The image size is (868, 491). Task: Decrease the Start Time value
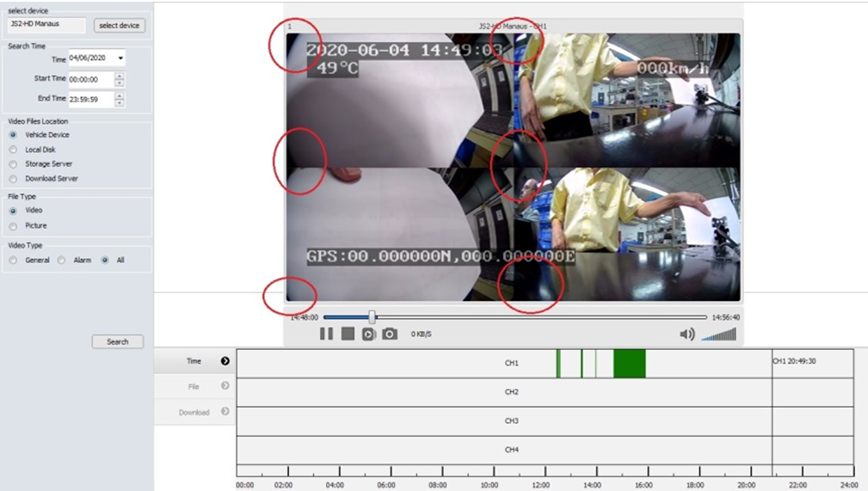click(x=119, y=83)
